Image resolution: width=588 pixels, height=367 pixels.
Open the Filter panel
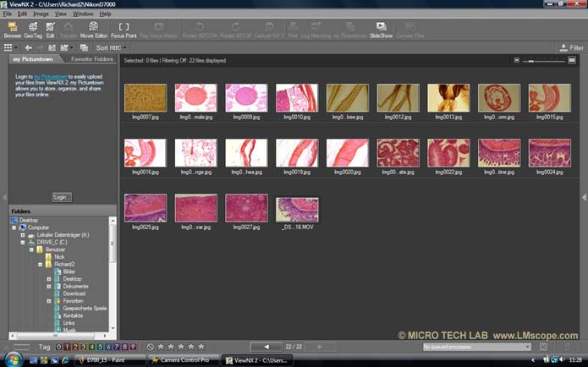coord(571,47)
